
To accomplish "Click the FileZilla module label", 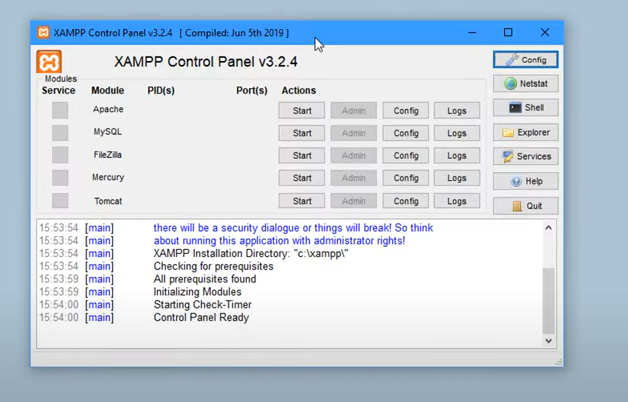I will pyautogui.click(x=107, y=155).
